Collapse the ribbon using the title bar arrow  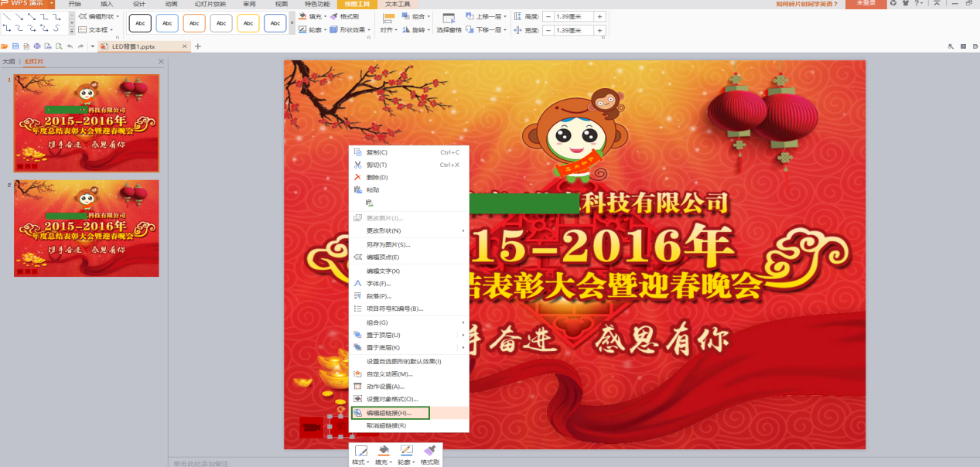click(937, 4)
